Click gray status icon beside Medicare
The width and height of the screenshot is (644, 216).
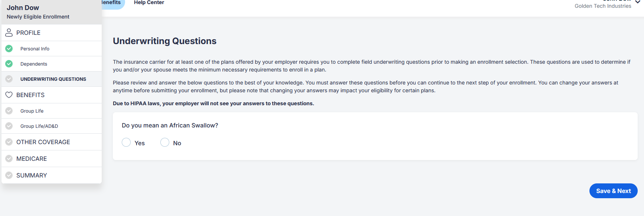(9, 159)
